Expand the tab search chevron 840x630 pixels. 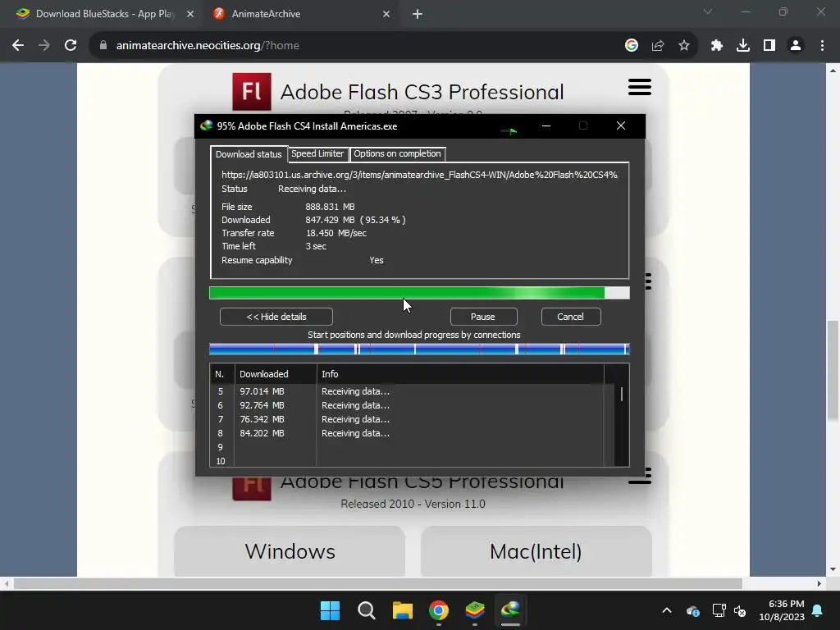(x=708, y=11)
